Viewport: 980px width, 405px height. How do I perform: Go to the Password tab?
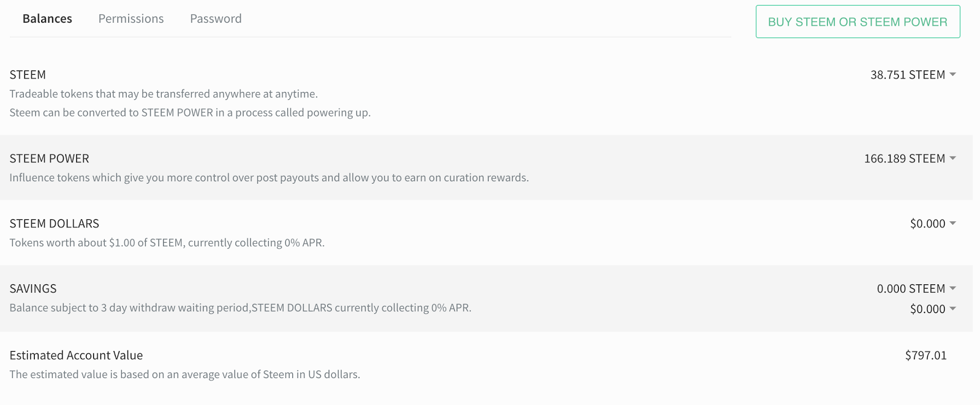tap(216, 19)
